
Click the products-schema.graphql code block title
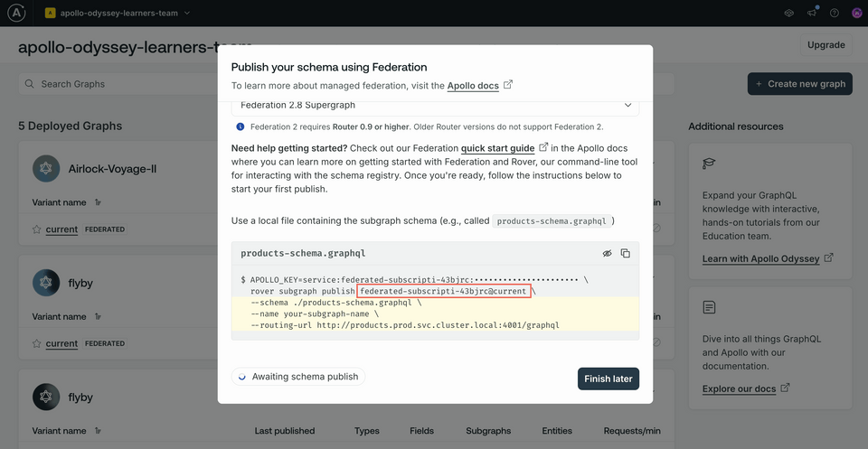pos(303,253)
